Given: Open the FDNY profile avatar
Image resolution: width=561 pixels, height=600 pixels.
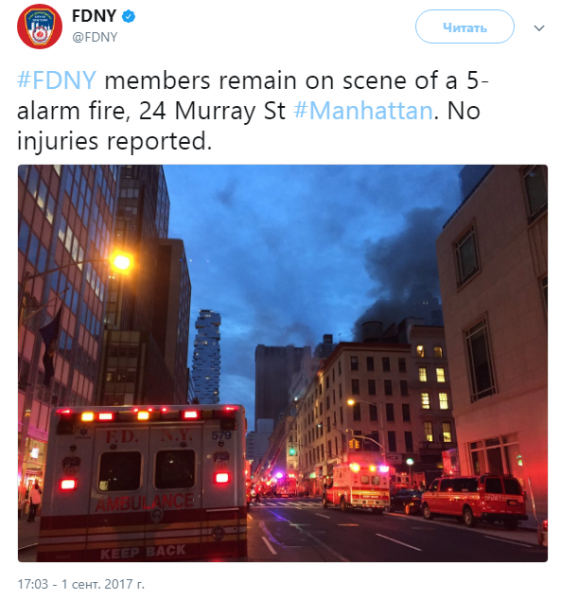Looking at the screenshot, I should pos(39,26).
